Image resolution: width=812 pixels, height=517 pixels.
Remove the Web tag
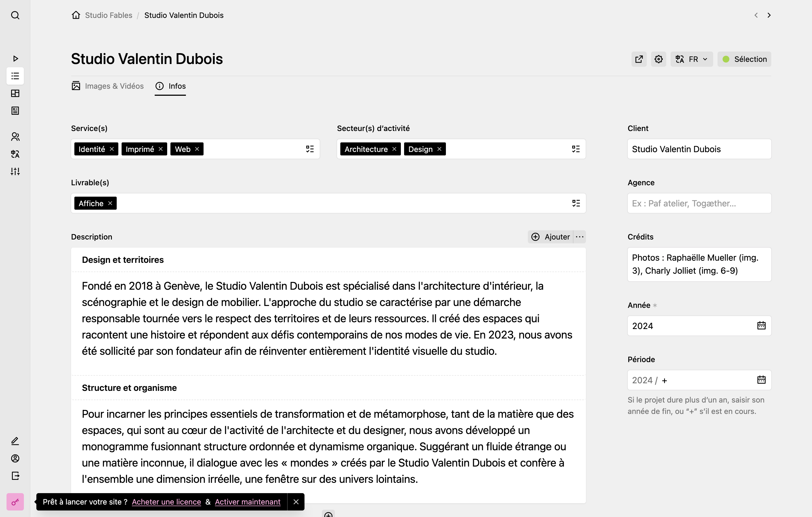(x=197, y=149)
